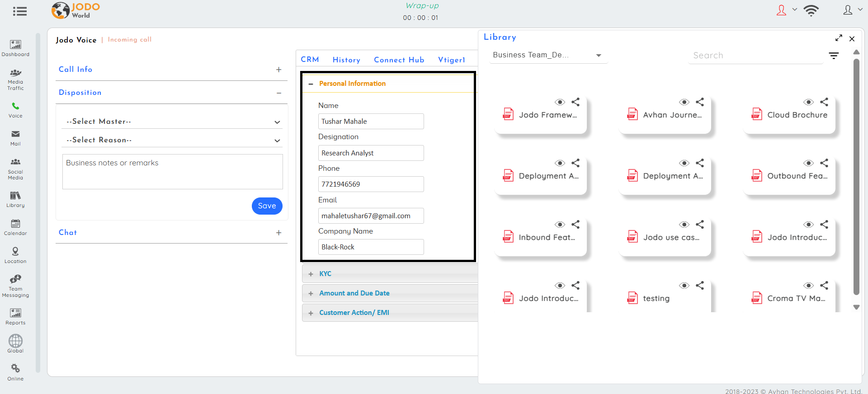Open the Library filter icon

click(x=834, y=56)
